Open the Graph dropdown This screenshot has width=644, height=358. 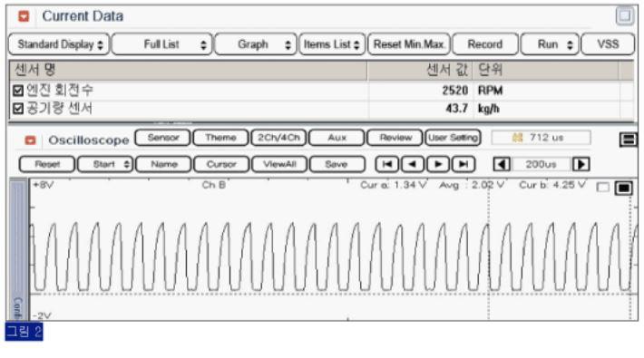click(256, 44)
